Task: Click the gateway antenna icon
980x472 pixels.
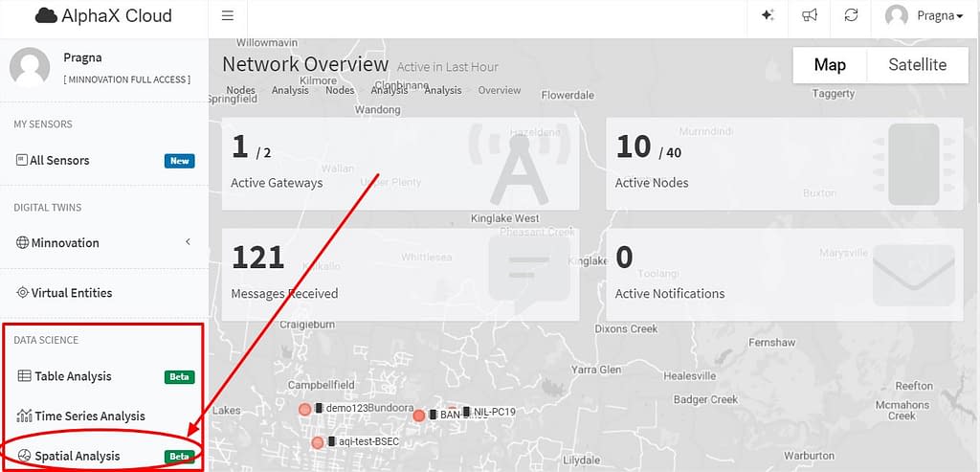Action: (519, 165)
